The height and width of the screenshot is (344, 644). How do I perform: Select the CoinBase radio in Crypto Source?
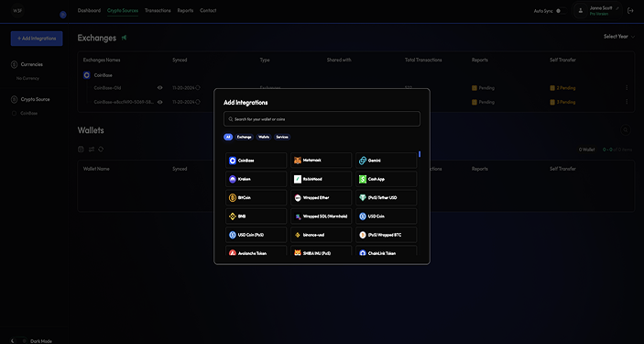click(x=15, y=113)
